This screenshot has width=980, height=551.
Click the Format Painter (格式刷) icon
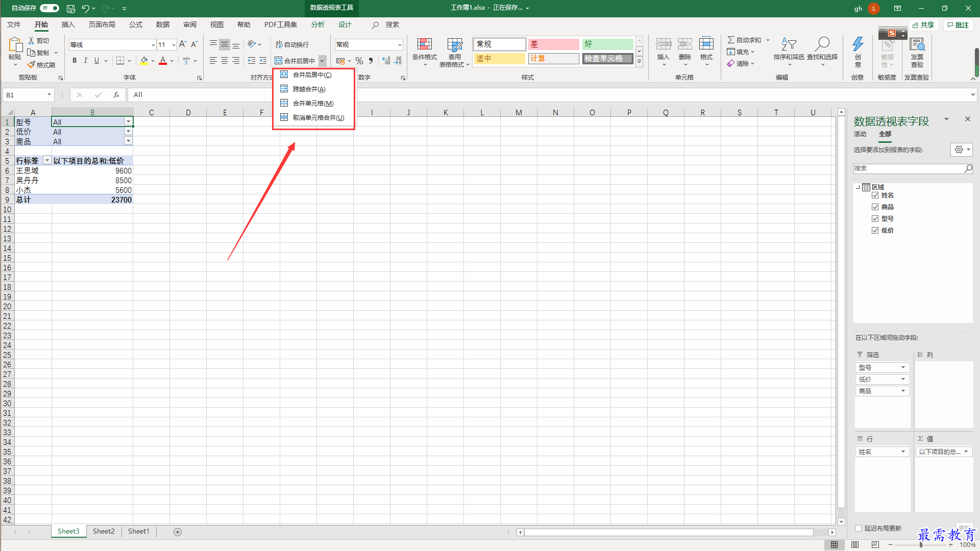click(32, 65)
